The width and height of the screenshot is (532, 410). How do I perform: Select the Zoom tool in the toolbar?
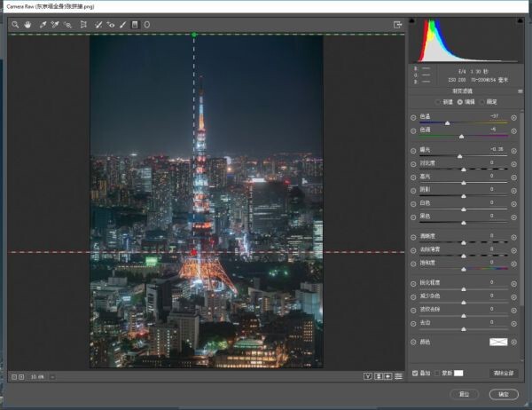tap(15, 25)
